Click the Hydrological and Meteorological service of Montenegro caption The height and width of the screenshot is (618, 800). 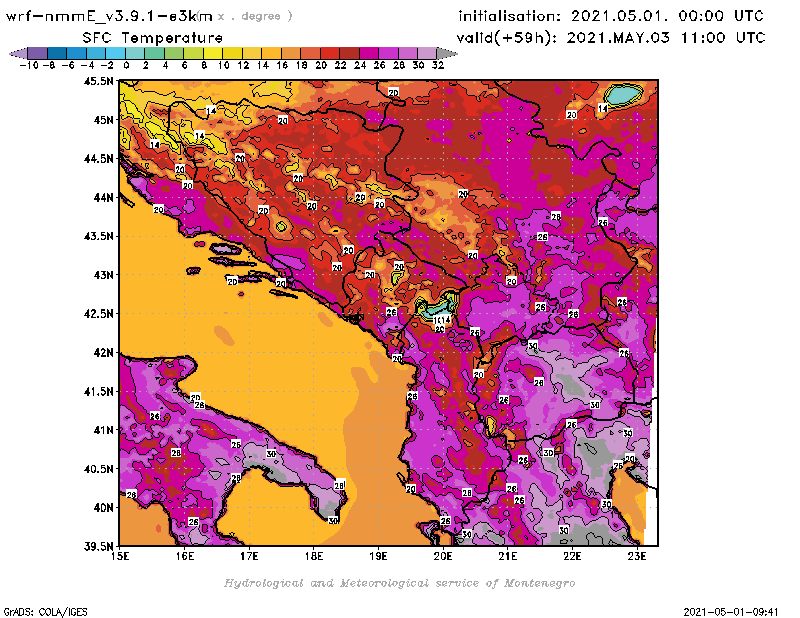pos(399,583)
